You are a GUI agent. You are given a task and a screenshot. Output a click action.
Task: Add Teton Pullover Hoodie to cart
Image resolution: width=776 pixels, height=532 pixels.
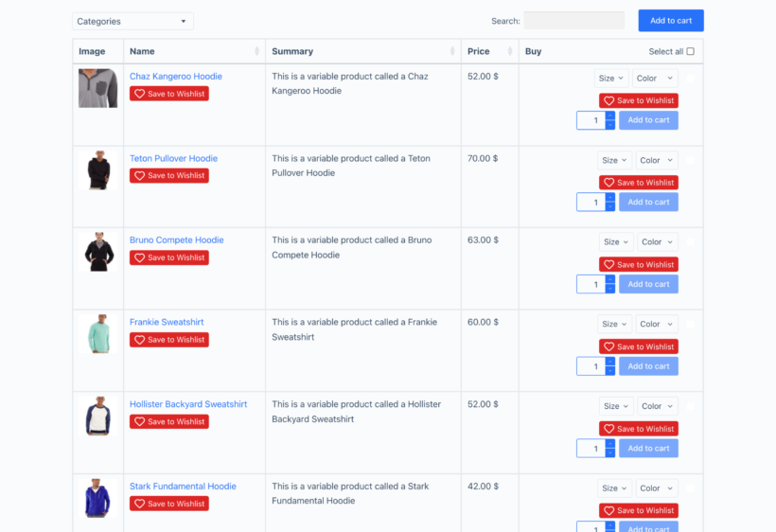click(x=648, y=203)
